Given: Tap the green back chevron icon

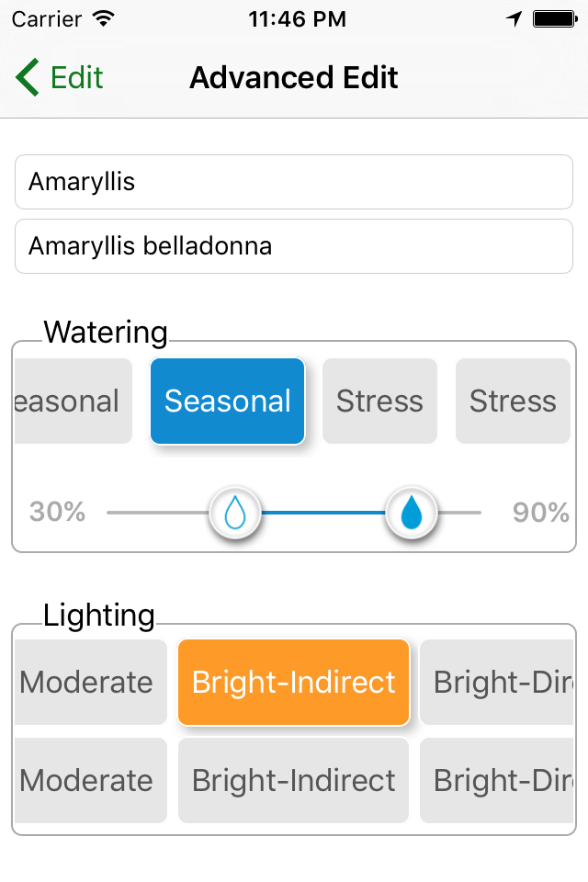Looking at the screenshot, I should click(x=27, y=77).
